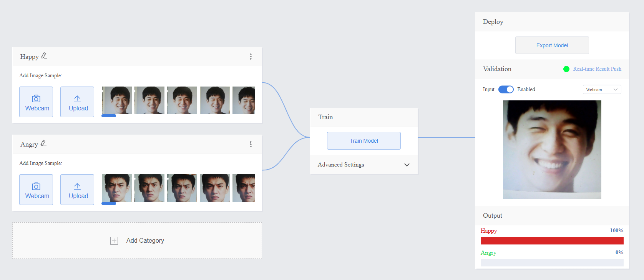
Task: Select the first Happy sample thumbnail
Action: click(x=117, y=100)
